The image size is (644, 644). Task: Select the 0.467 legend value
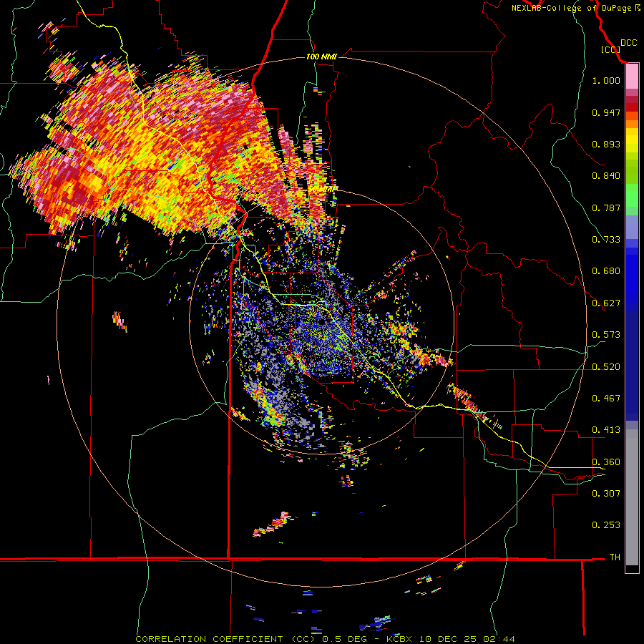coord(606,399)
